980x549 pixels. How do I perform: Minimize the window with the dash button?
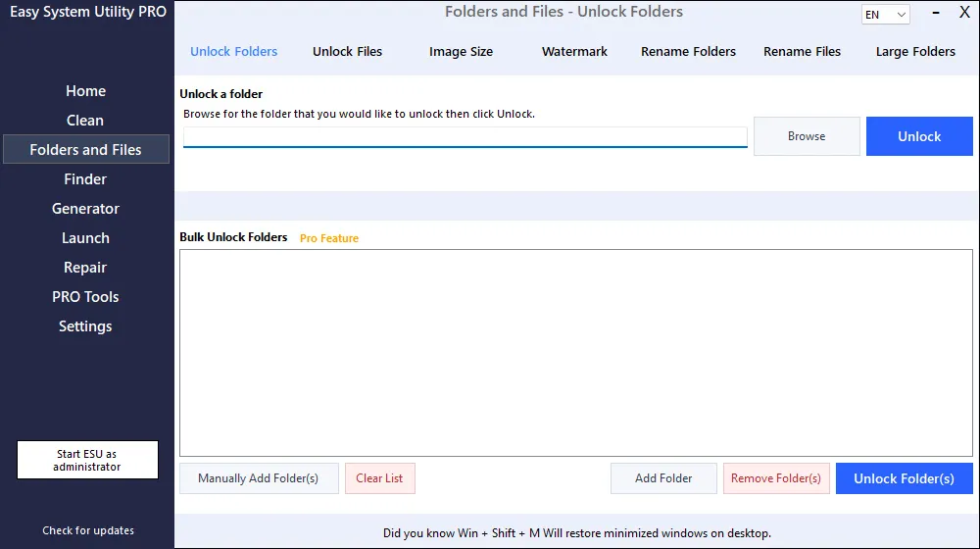tap(936, 13)
